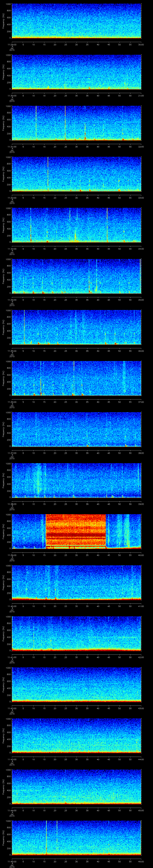Click the 11:33:00 start time label
Viewport: 153px width, 868px height.
tap(12, 249)
